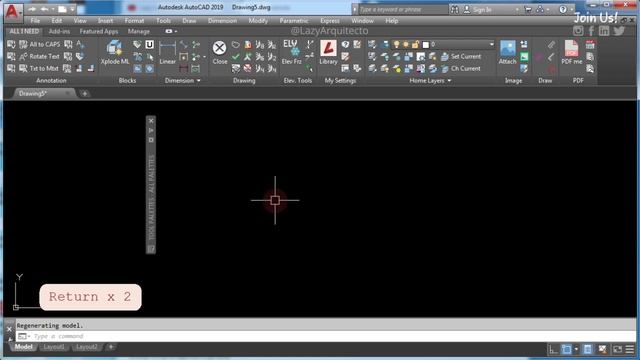Open the Draw menu

pos(189,20)
